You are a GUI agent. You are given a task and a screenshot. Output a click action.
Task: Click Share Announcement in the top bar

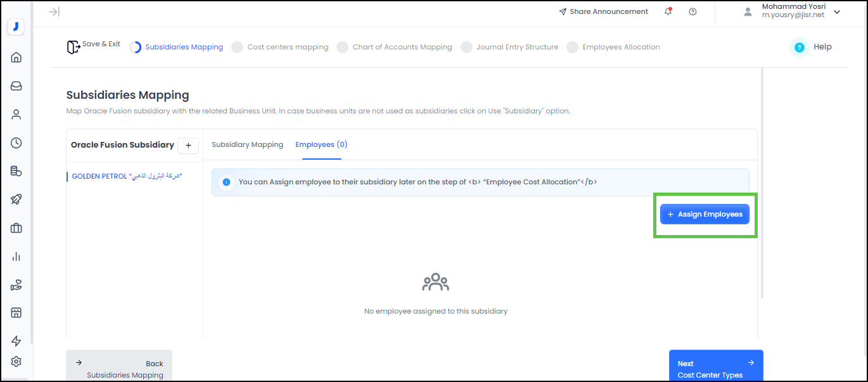click(x=603, y=11)
